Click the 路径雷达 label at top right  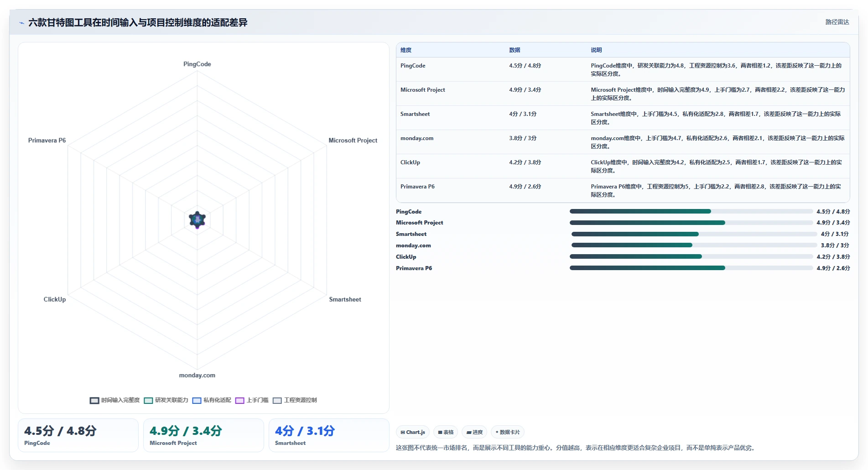point(837,22)
